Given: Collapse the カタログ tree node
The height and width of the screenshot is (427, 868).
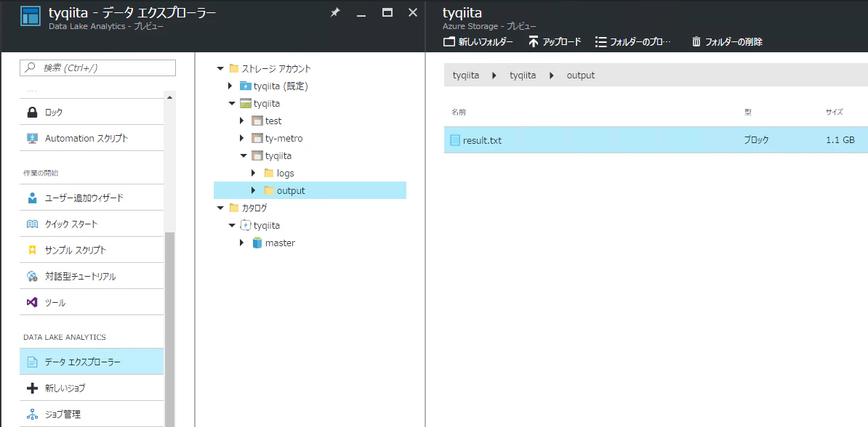Looking at the screenshot, I should click(220, 208).
